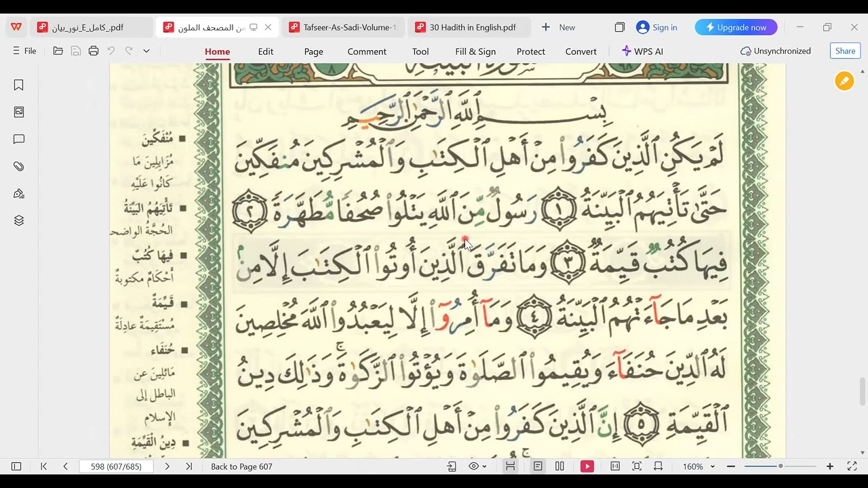Open the Layers panel in sidebar
868x488 pixels.
(19, 220)
